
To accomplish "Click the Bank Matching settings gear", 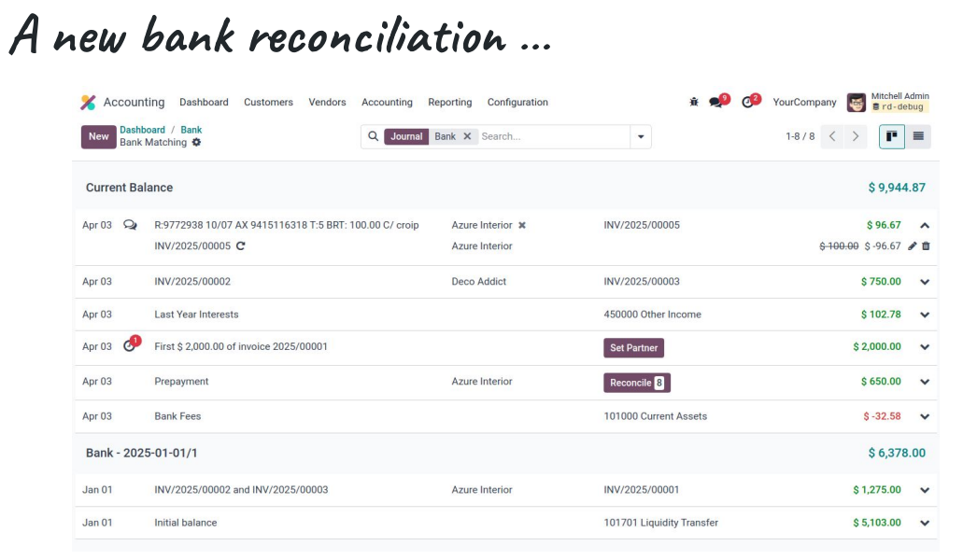I will pos(196,143).
